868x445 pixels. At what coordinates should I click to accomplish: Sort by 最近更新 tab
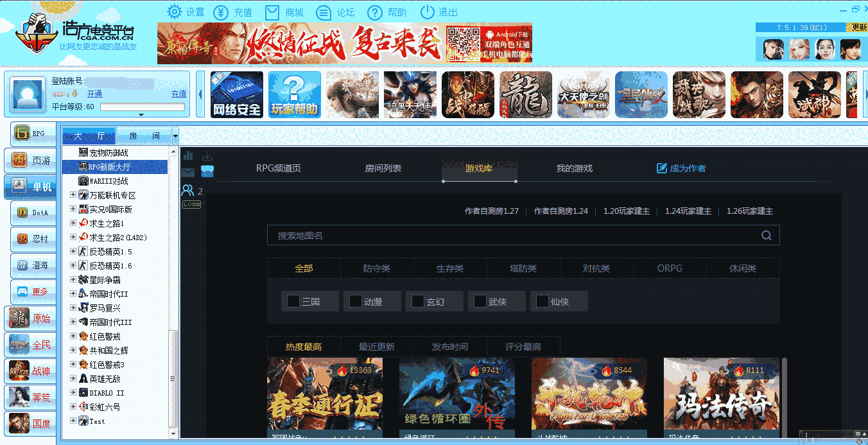[x=377, y=347]
